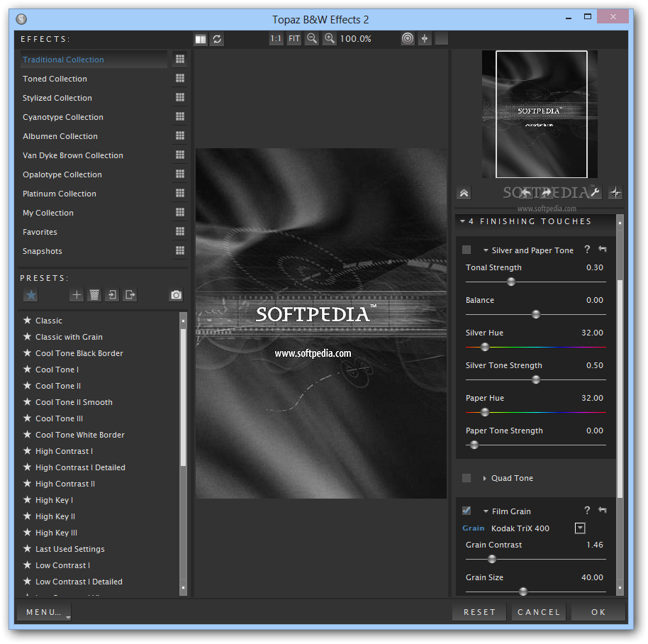Image resolution: width=648 pixels, height=644 pixels.
Task: Click the favorite star preset filter icon
Action: coord(31,295)
